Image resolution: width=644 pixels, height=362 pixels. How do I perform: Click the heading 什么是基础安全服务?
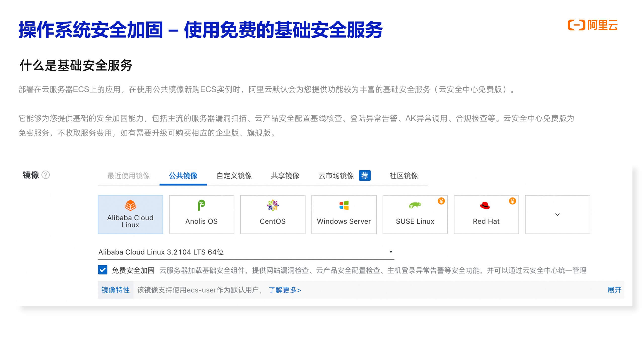(76, 65)
